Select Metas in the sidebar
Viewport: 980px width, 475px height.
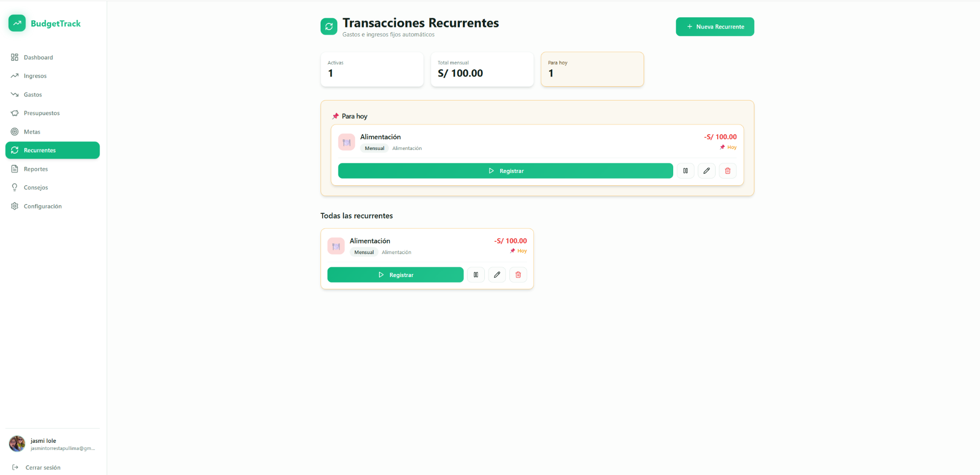(x=32, y=132)
